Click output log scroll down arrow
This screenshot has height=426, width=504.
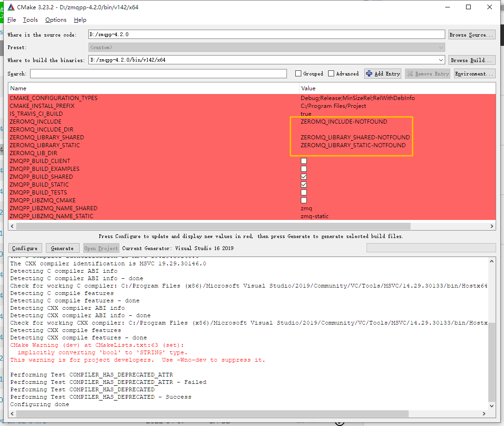click(492, 406)
